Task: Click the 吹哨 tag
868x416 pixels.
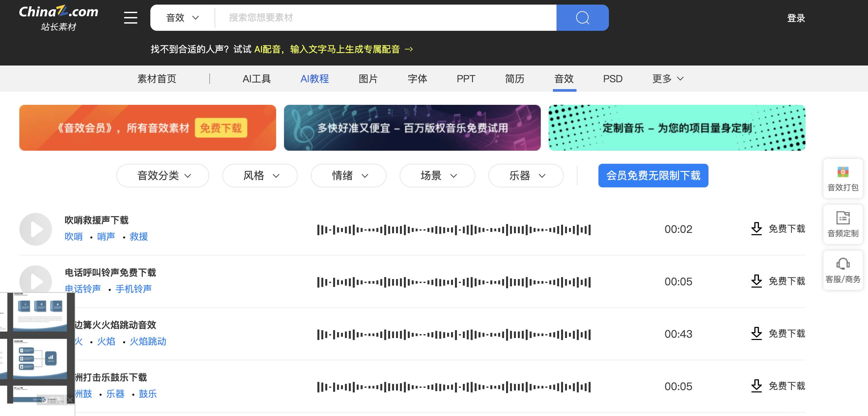Action: tap(73, 236)
